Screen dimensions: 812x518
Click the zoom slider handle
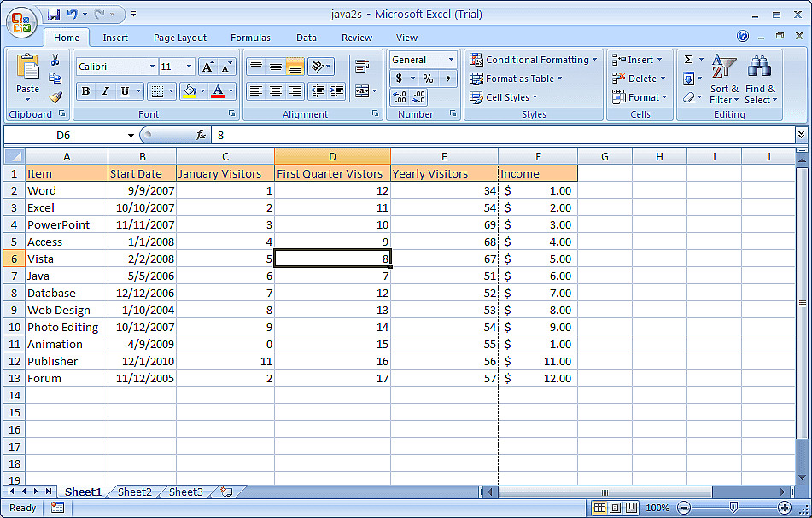click(733, 508)
